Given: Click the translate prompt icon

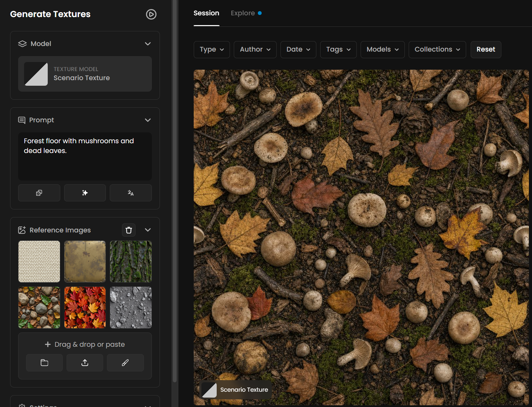Looking at the screenshot, I should [x=131, y=193].
